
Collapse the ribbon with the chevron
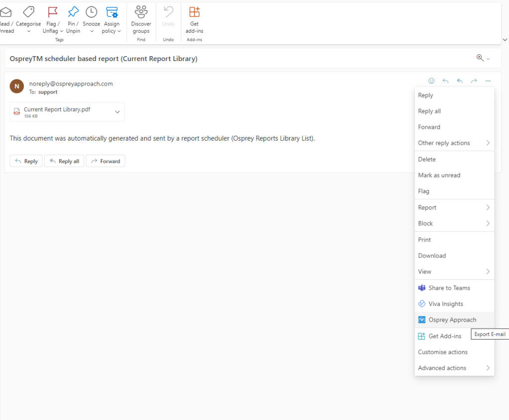click(x=505, y=40)
